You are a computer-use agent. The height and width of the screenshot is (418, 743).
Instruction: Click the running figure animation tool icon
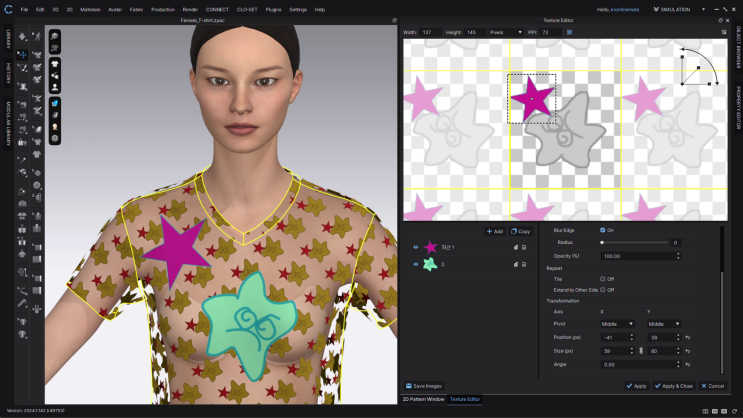37,36
